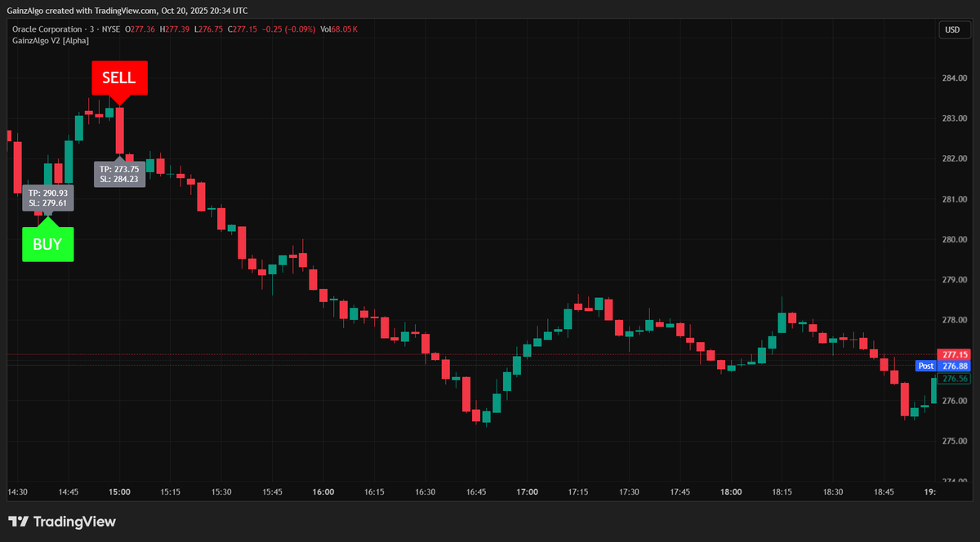The image size is (980, 542).
Task: Click the blue Post 276.88 price tag
Action: [x=943, y=367]
